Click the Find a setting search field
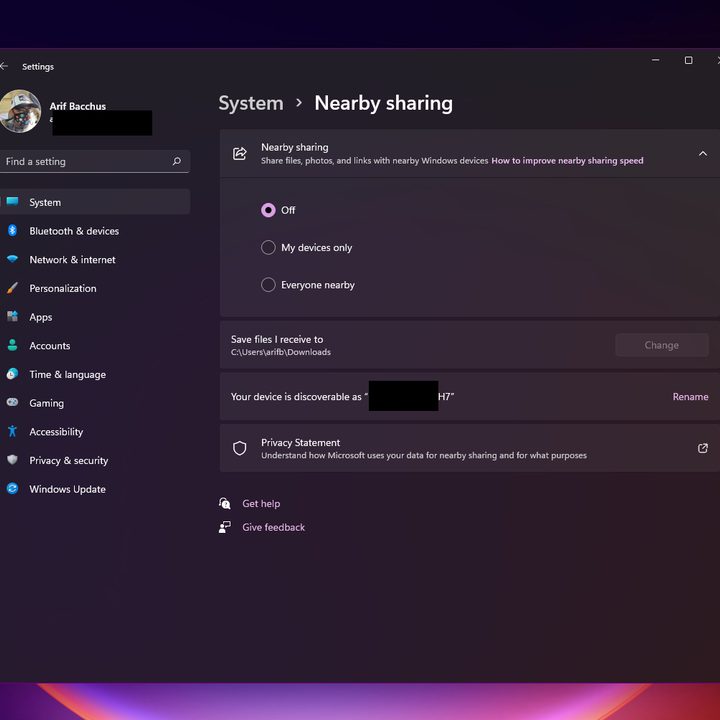The height and width of the screenshot is (720, 720). (x=94, y=161)
